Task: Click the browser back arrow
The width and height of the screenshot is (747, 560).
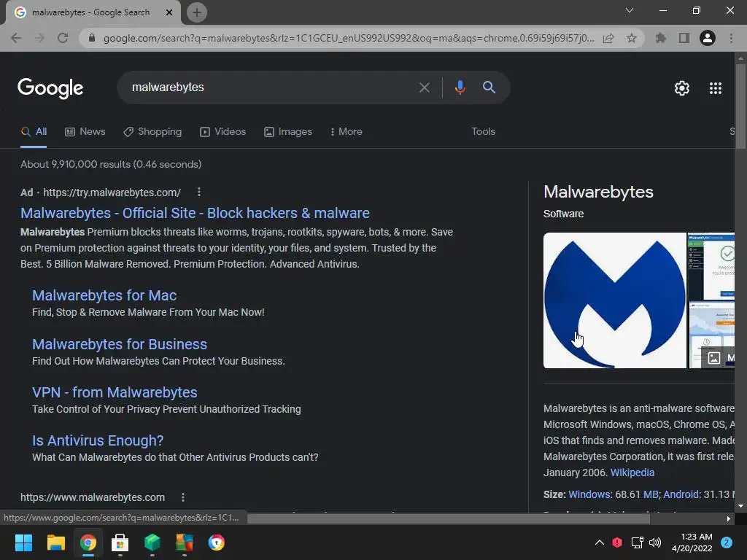Action: pyautogui.click(x=16, y=38)
